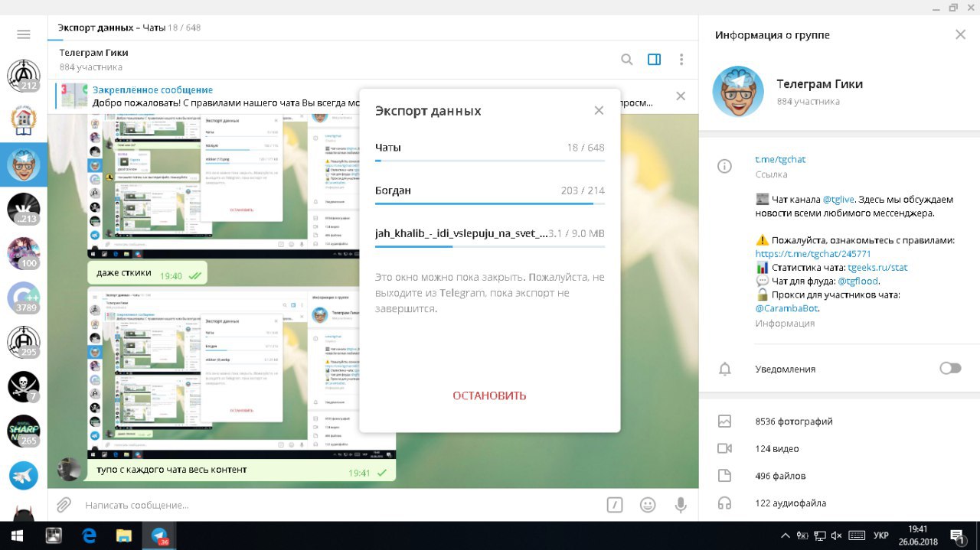This screenshot has width=980, height=550.
Task: Close the Информация о группе panel
Action: click(x=960, y=34)
